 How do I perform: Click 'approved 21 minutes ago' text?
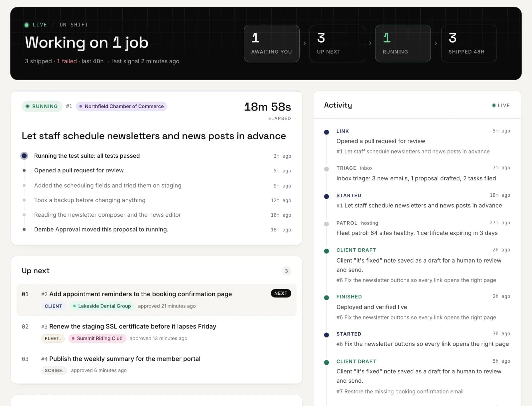click(x=167, y=306)
